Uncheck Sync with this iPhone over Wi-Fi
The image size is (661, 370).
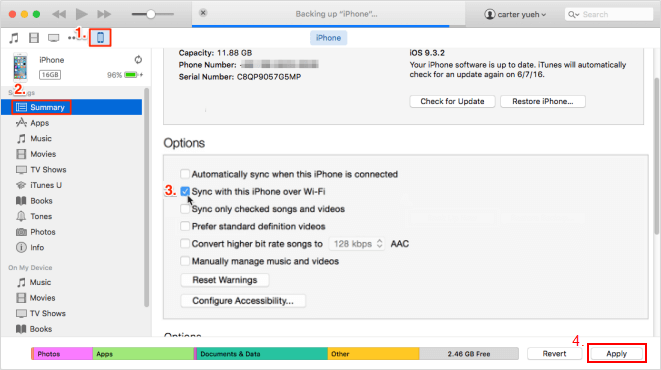185,191
